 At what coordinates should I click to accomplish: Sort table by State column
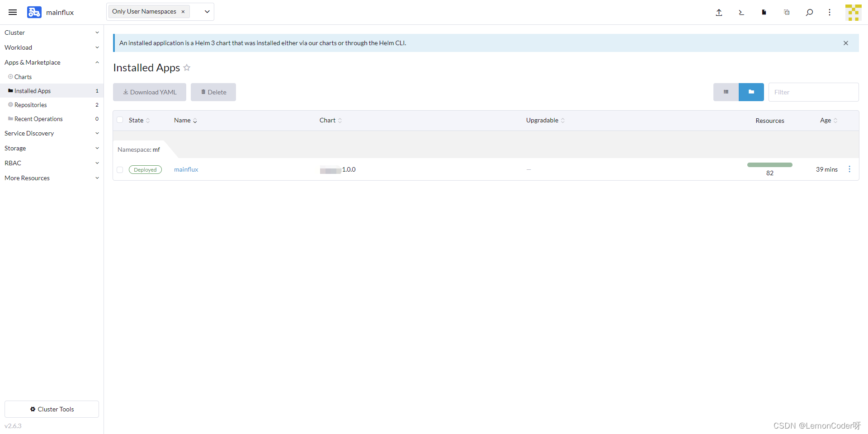coord(139,120)
